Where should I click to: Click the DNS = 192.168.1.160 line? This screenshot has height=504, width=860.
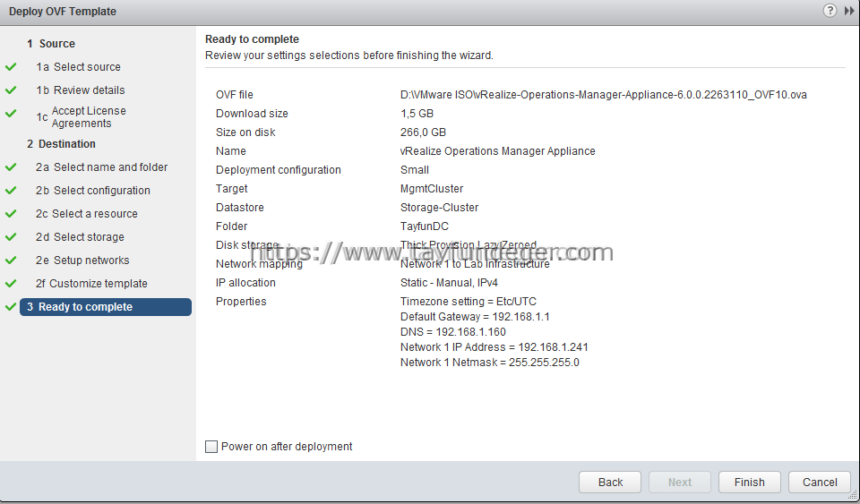(453, 332)
